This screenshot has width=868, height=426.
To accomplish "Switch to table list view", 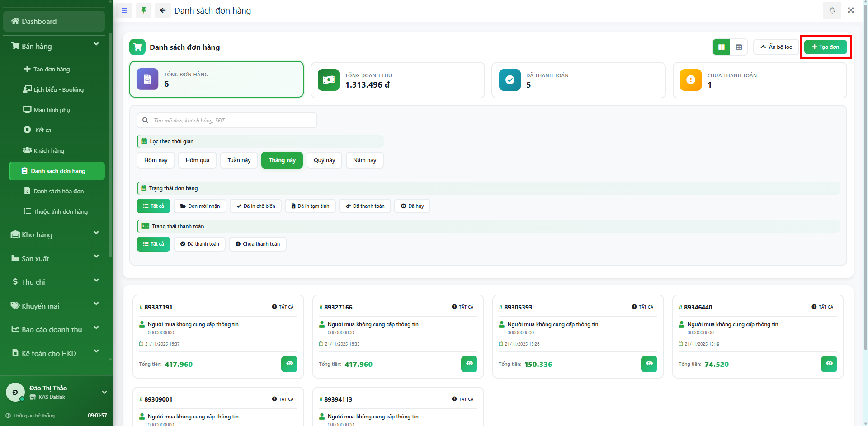I will tap(739, 47).
